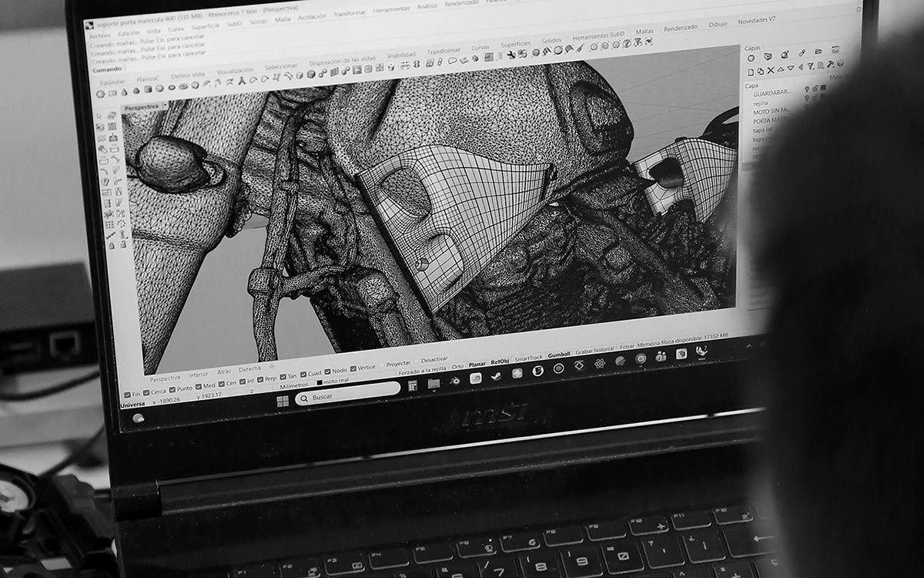Toggle the Vértice osnap checkbox

click(354, 368)
